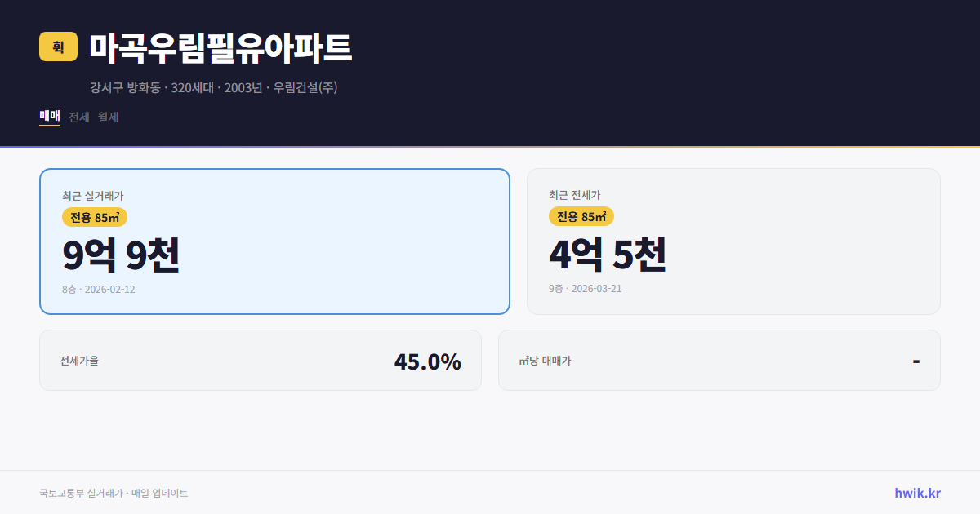The height and width of the screenshot is (514, 980).
Task: Select the 전세가율 card label
Action: (x=77, y=360)
